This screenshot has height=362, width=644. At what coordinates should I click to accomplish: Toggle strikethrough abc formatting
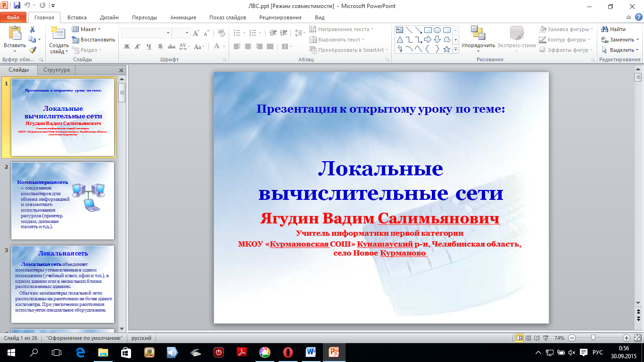pyautogui.click(x=172, y=47)
